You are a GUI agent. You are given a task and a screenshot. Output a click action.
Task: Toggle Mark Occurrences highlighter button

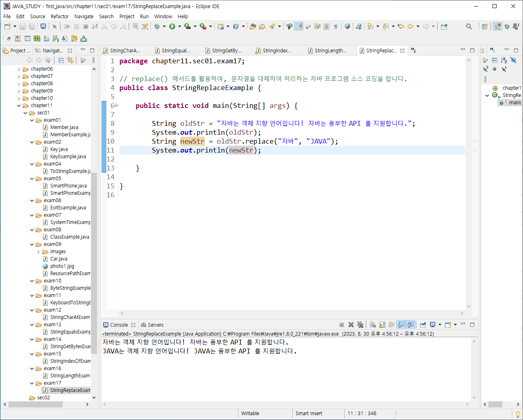[299, 26]
